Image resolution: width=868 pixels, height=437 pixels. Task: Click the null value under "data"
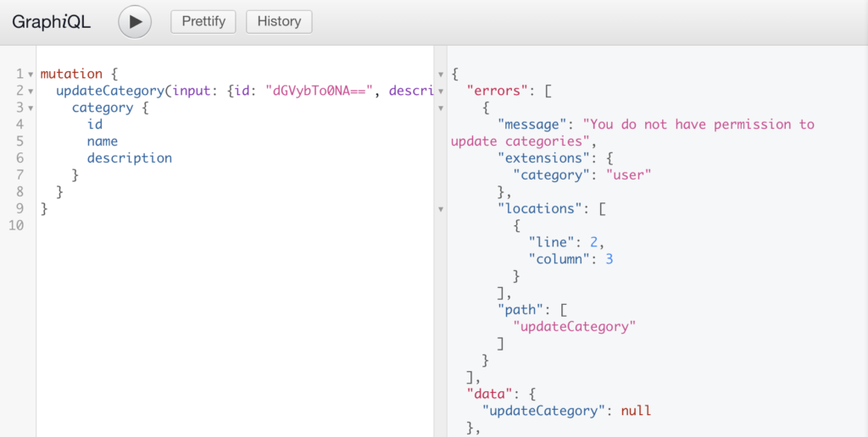635,411
